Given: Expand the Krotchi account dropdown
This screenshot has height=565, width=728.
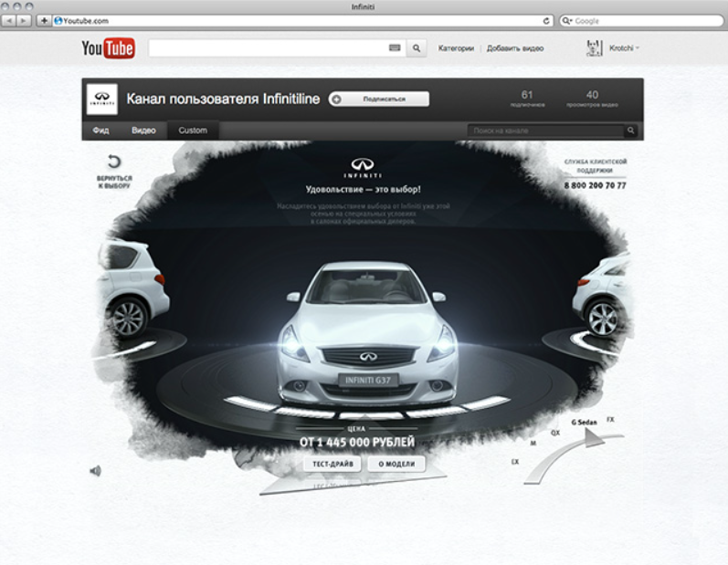Looking at the screenshot, I should pos(624,47).
